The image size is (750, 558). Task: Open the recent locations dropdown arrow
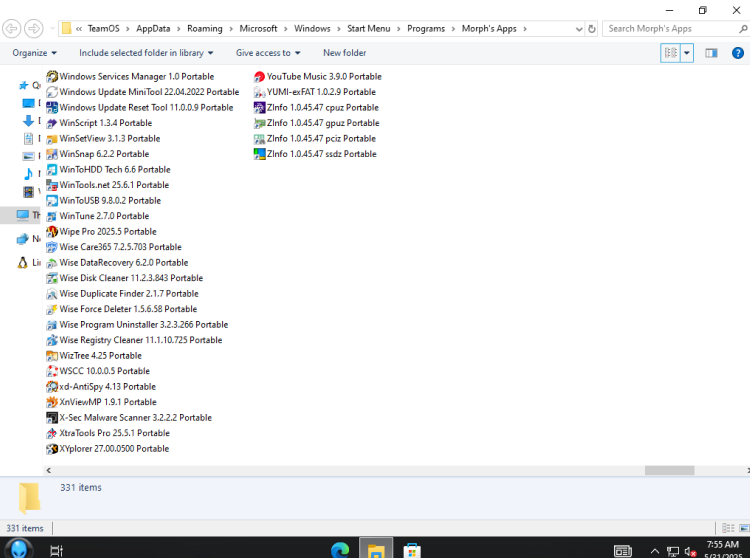52,29
